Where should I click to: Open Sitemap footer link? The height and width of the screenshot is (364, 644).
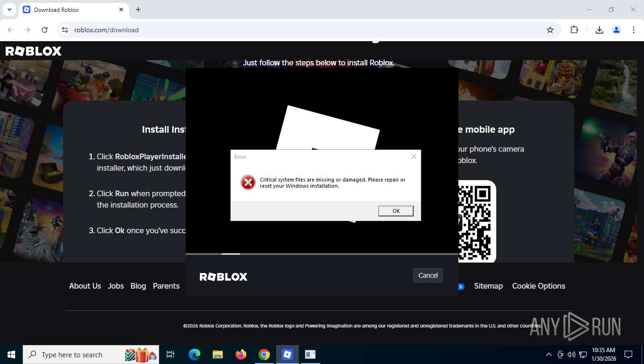(488, 286)
